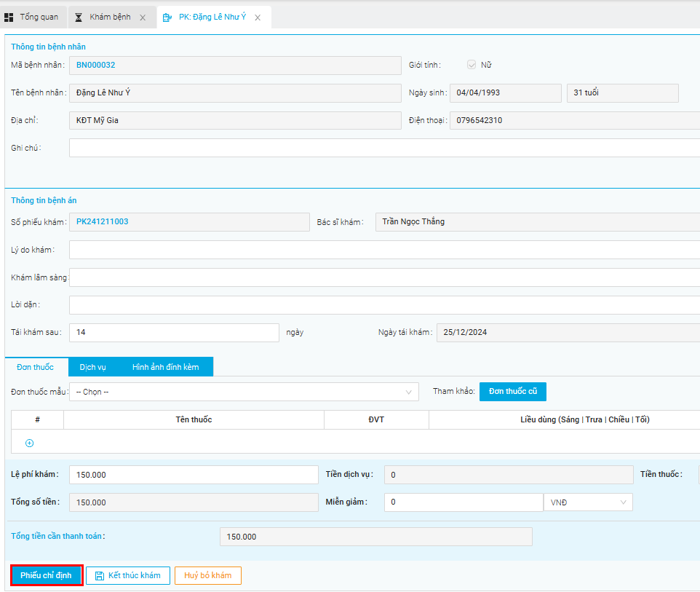Screen dimensions: 700x592
Task: Click the Huỷ bỏ khám button
Action: pos(208,575)
